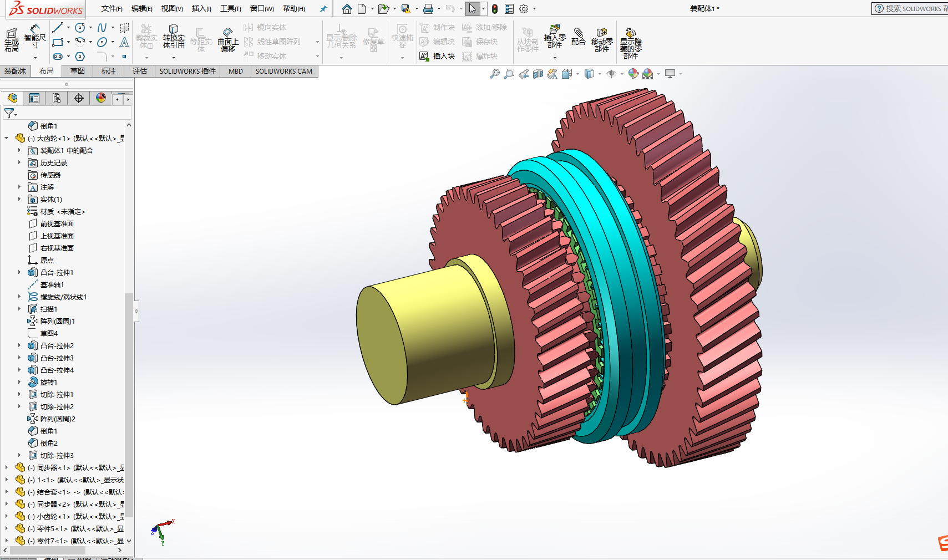948x560 pixels.
Task: Switch to the 评估 tab
Action: 140,71
